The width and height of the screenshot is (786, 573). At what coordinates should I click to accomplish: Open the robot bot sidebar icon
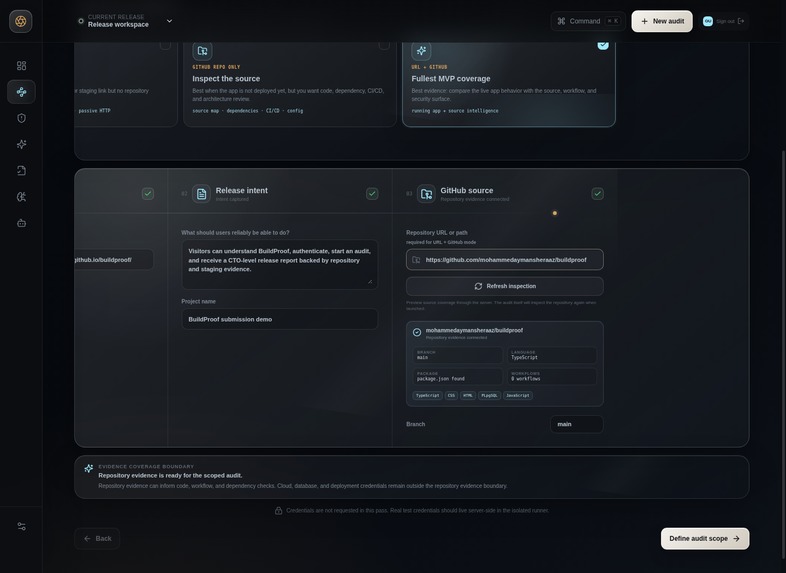click(x=22, y=223)
